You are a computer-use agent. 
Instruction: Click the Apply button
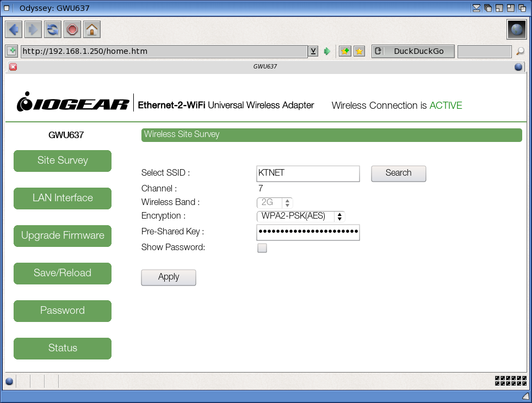[x=169, y=277]
